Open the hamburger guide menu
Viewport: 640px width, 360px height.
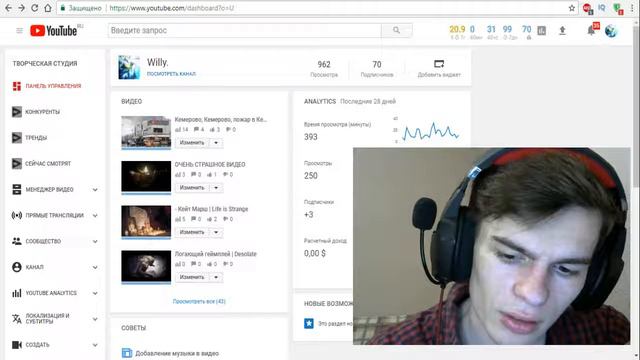[19, 31]
